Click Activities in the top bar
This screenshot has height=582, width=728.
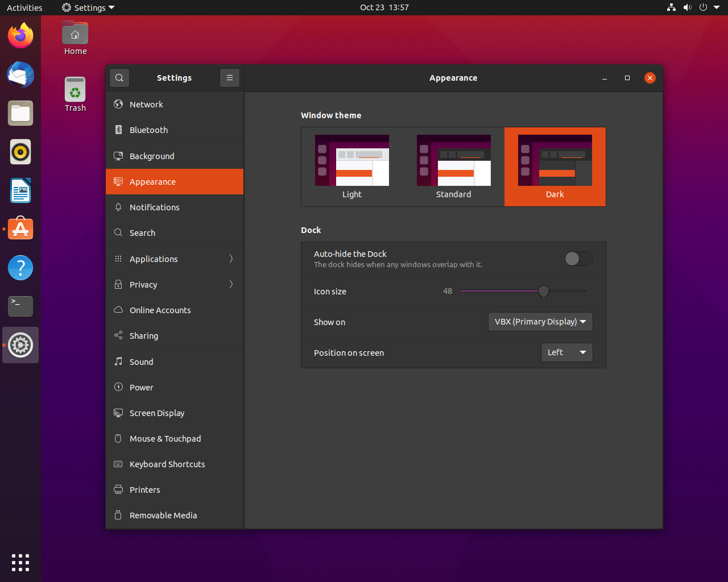click(x=24, y=7)
